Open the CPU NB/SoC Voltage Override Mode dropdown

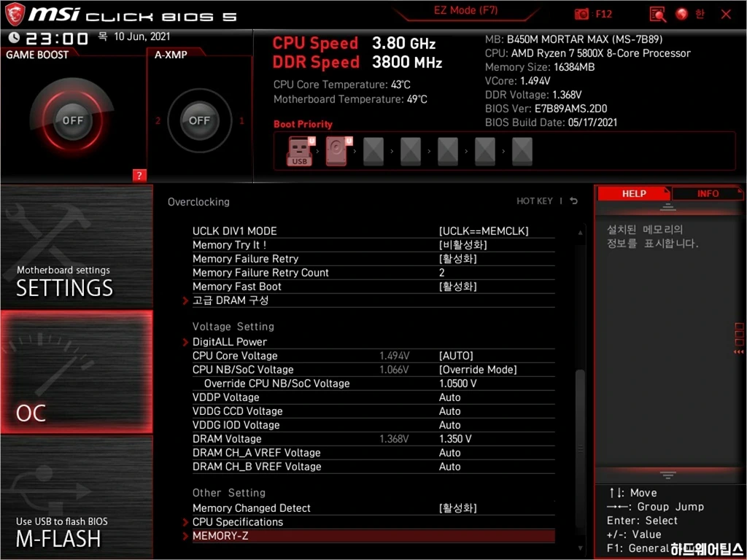(x=478, y=370)
